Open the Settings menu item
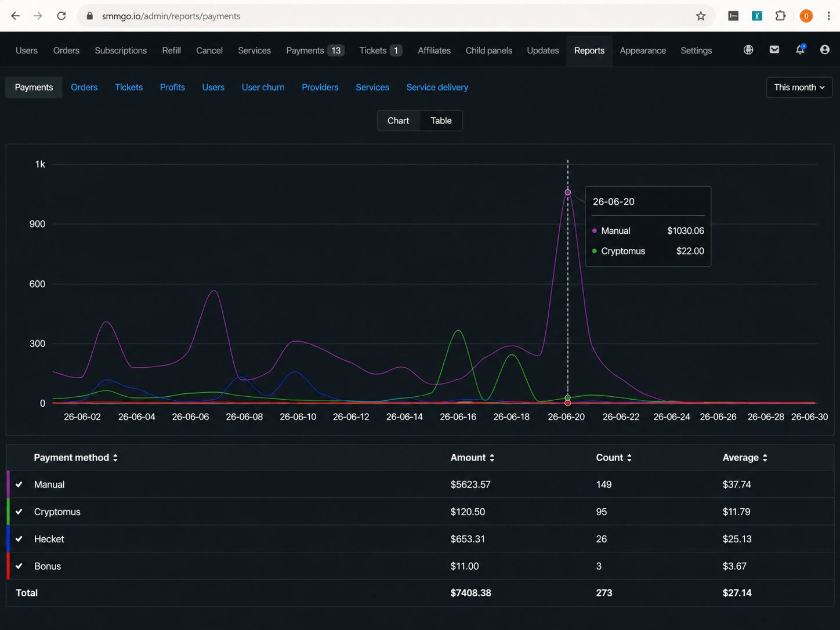This screenshot has height=630, width=840. point(696,50)
